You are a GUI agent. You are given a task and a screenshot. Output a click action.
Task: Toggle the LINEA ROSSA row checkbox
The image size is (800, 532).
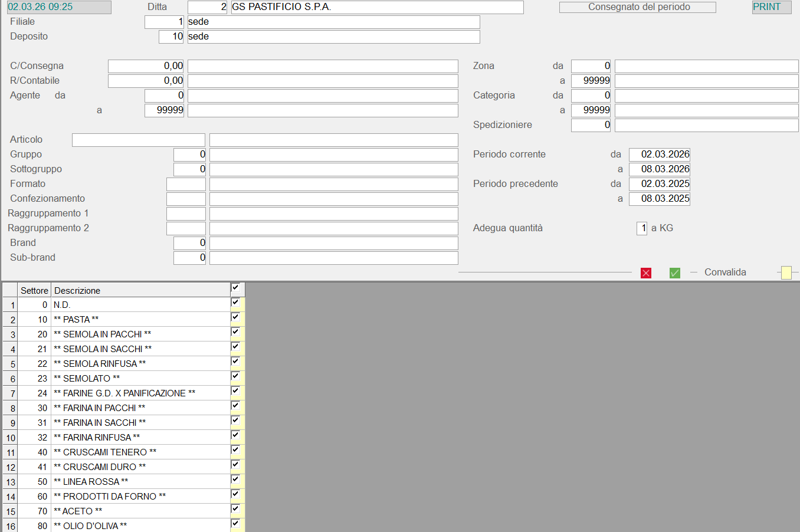tap(235, 480)
